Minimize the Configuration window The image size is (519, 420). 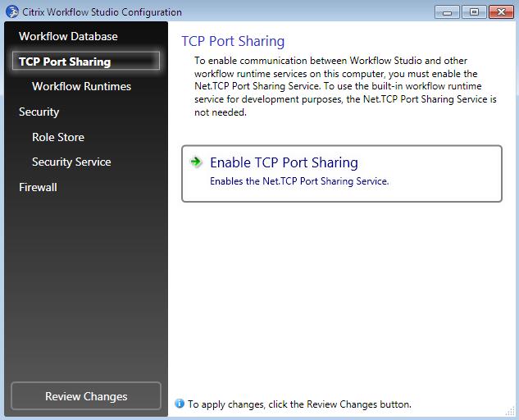click(447, 12)
